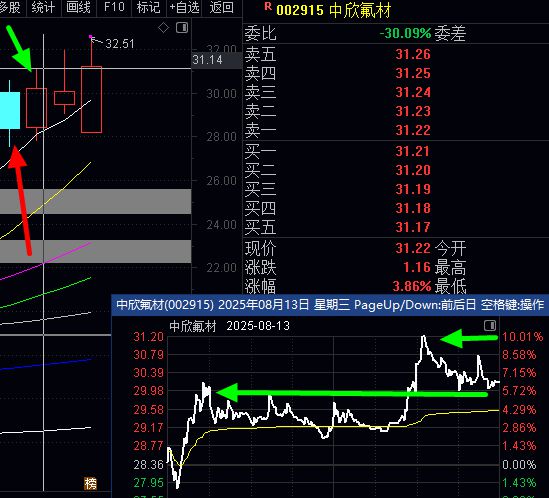
Task: Click stock title 002915 中欣氟材
Action: pos(333,10)
